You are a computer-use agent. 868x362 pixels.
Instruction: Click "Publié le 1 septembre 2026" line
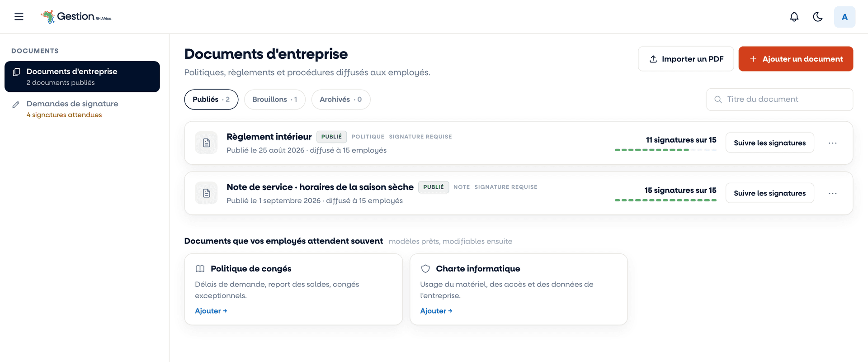(x=315, y=200)
